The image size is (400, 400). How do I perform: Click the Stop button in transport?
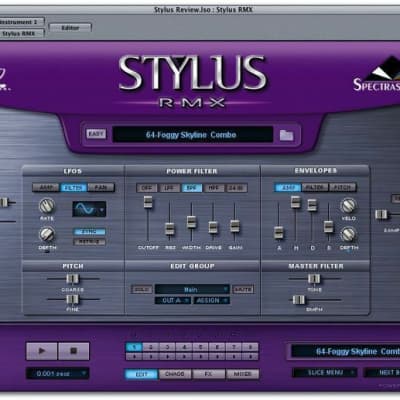pyautogui.click(x=74, y=351)
